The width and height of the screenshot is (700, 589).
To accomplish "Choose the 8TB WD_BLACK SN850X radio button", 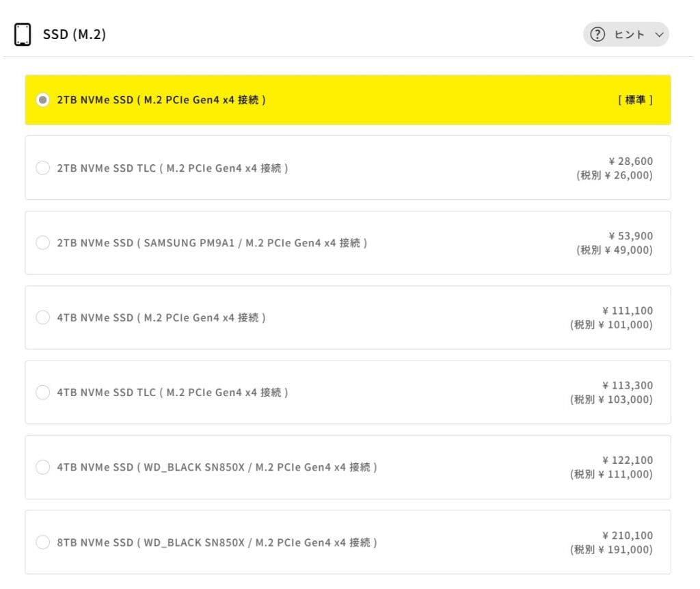I will tap(42, 542).
